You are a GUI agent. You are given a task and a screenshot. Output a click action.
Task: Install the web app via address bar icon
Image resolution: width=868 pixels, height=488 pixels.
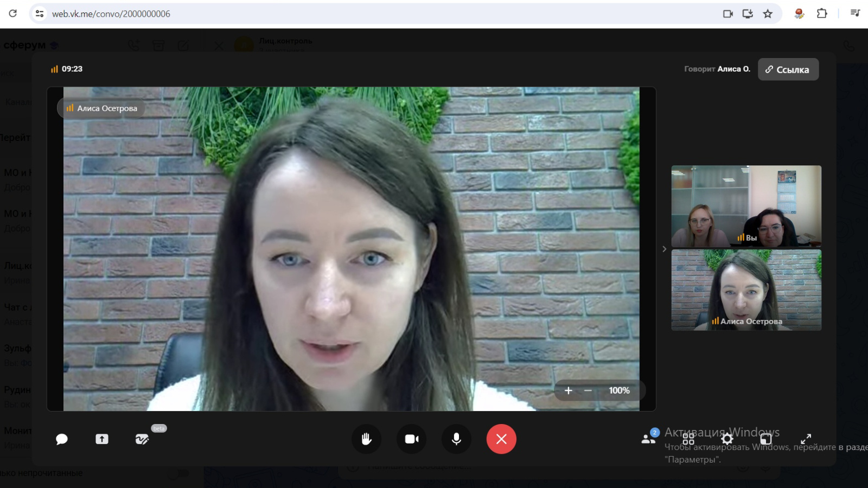coord(748,14)
